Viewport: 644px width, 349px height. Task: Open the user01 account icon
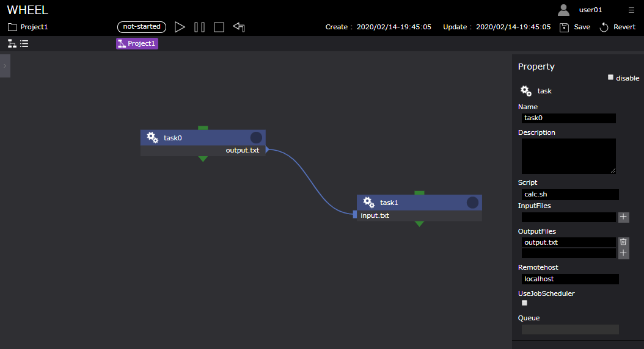pyautogui.click(x=563, y=10)
